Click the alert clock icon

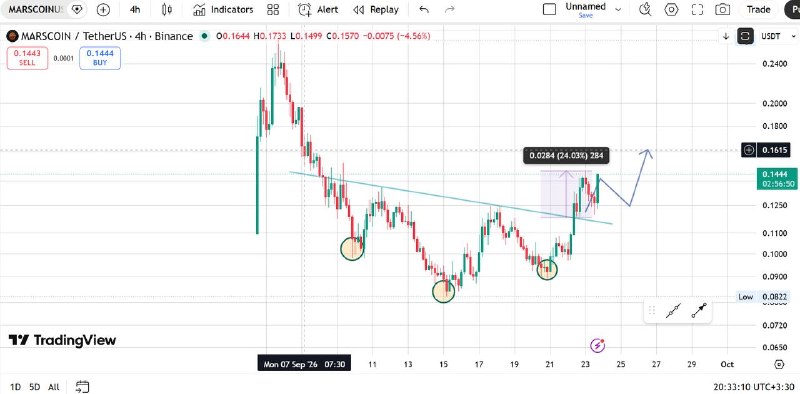click(305, 9)
